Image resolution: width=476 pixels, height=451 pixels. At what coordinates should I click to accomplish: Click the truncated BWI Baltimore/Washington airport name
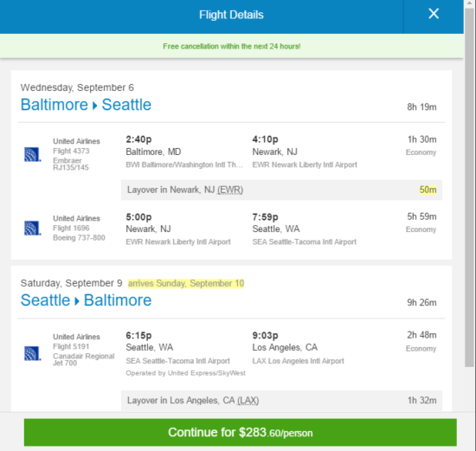[x=184, y=164]
